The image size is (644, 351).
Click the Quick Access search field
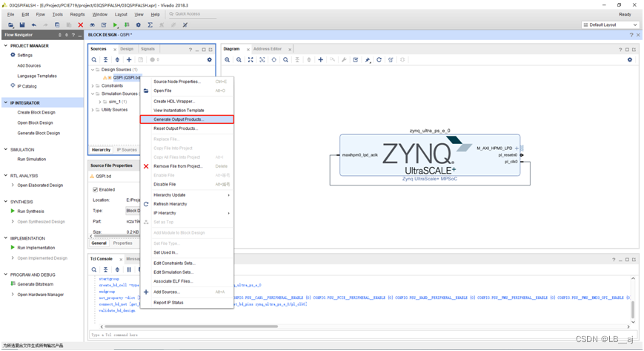tap(192, 14)
